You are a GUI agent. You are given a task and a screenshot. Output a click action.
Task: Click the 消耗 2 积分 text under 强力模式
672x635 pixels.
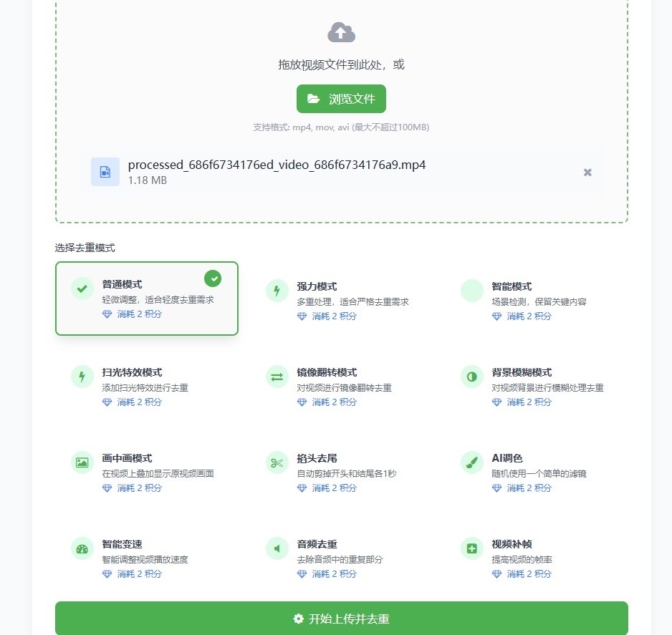(335, 316)
